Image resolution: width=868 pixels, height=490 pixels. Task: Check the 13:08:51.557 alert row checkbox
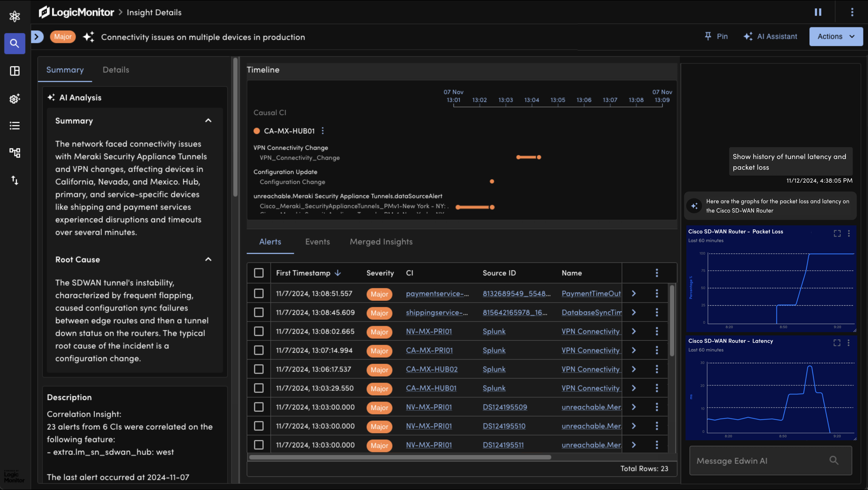coord(259,294)
